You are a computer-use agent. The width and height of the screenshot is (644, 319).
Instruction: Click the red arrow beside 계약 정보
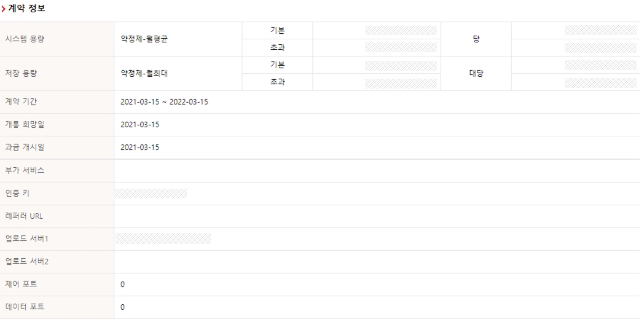(4, 9)
